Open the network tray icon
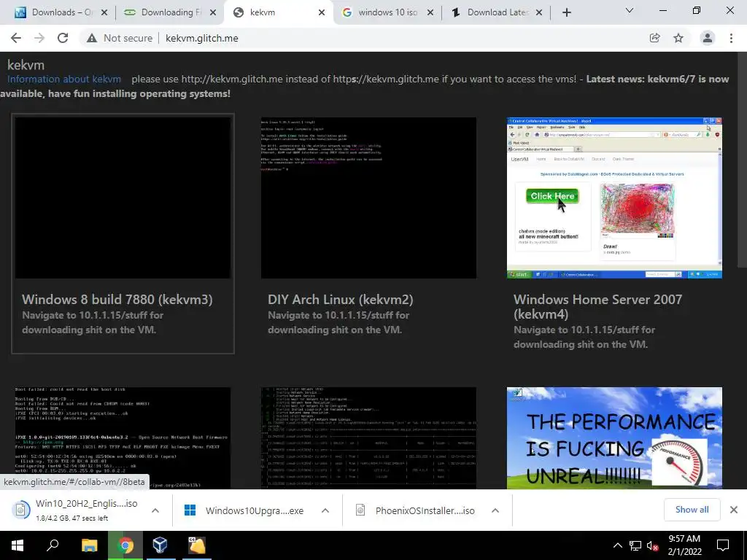This screenshot has height=560, width=747. click(635, 545)
